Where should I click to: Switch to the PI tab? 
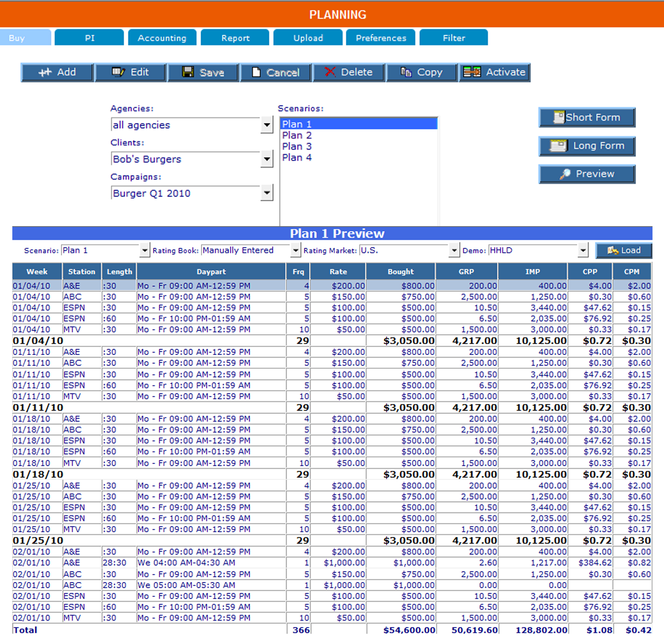(x=89, y=37)
